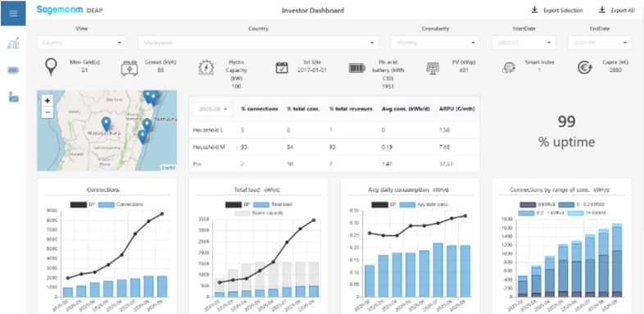Toggle Connections series in Connections legend
Image resolution: width=644 pixels, height=314 pixels.
[x=120, y=204]
